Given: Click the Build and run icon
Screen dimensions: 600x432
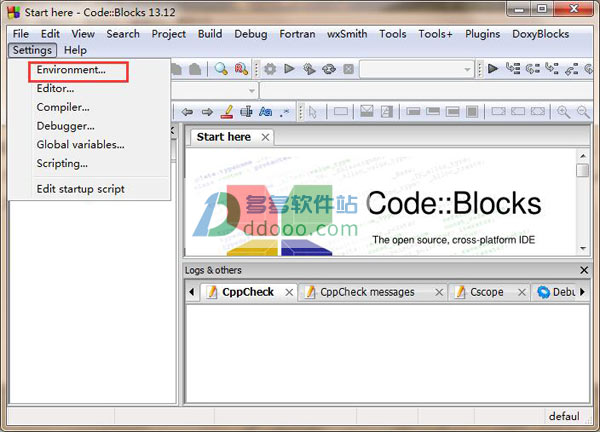Looking at the screenshot, I should pyautogui.click(x=309, y=69).
